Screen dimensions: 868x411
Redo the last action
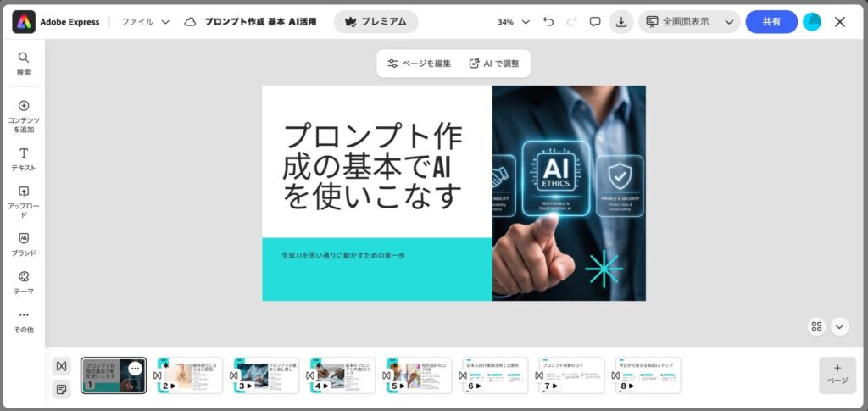coord(572,22)
